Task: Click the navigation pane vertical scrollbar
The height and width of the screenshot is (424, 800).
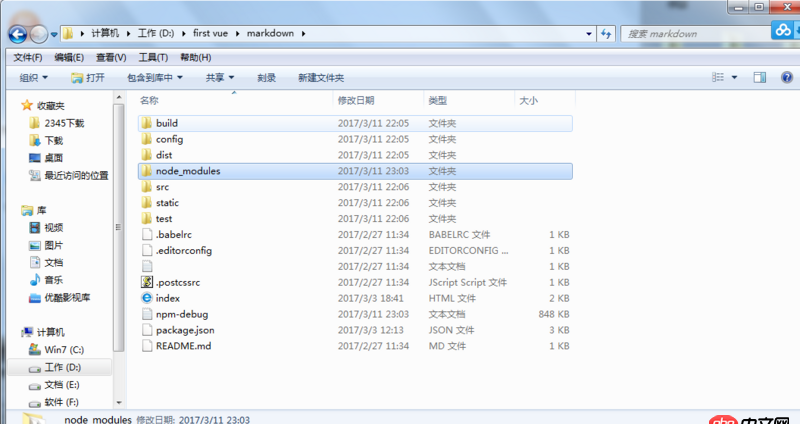Action: tap(118, 227)
